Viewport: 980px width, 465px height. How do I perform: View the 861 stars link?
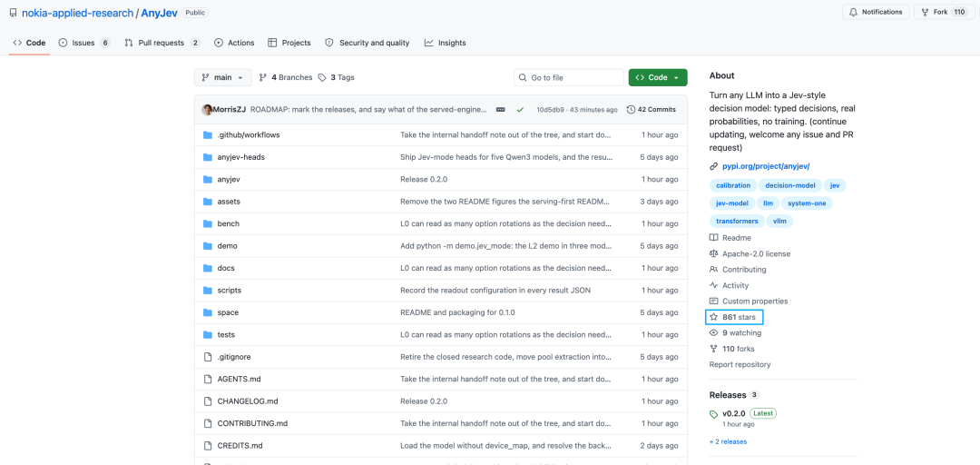click(732, 317)
